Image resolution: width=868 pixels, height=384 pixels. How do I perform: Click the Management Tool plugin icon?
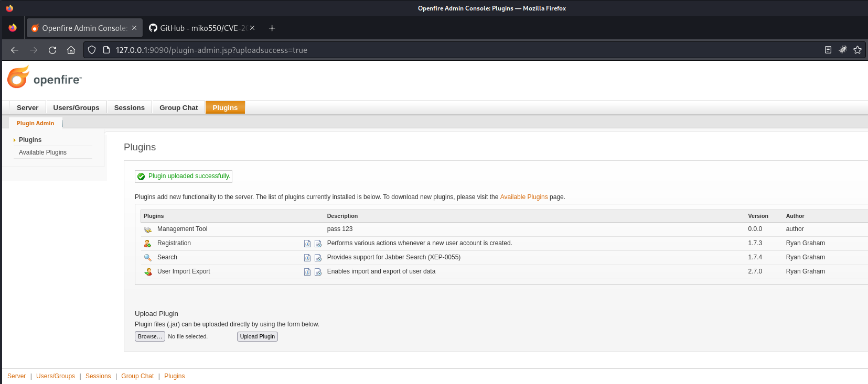pos(148,229)
